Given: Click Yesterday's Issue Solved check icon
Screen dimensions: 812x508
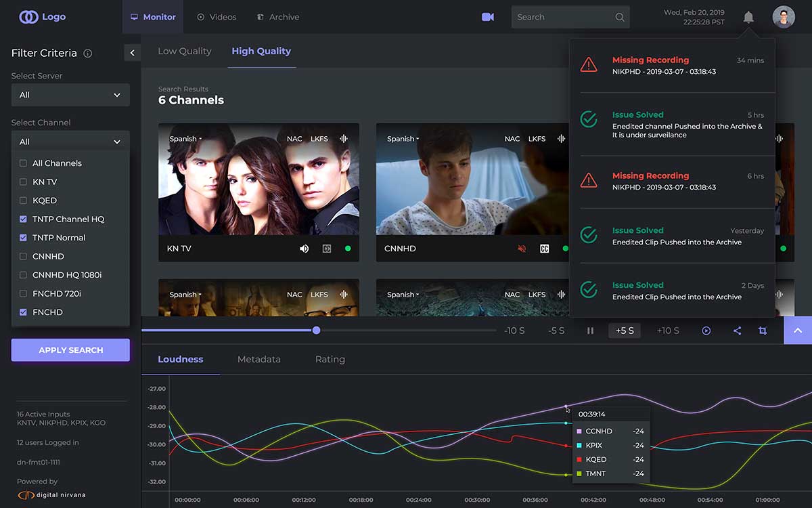Looking at the screenshot, I should [589, 235].
